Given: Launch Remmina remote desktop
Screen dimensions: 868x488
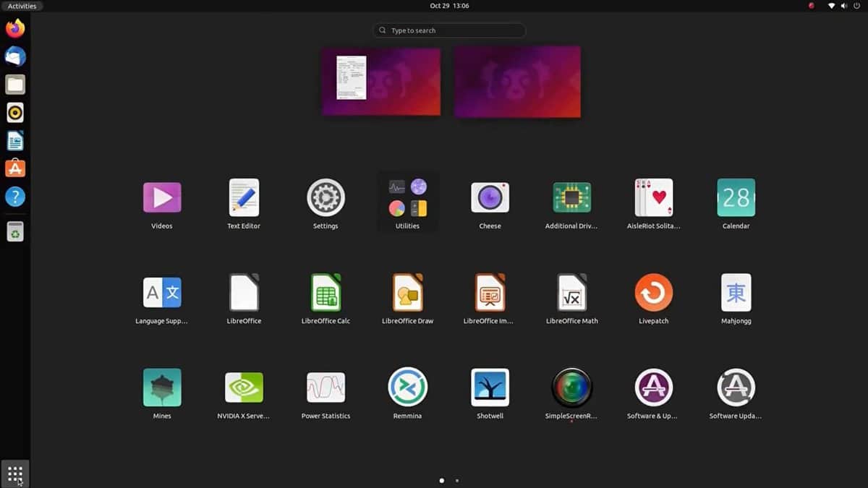Looking at the screenshot, I should [x=407, y=387].
